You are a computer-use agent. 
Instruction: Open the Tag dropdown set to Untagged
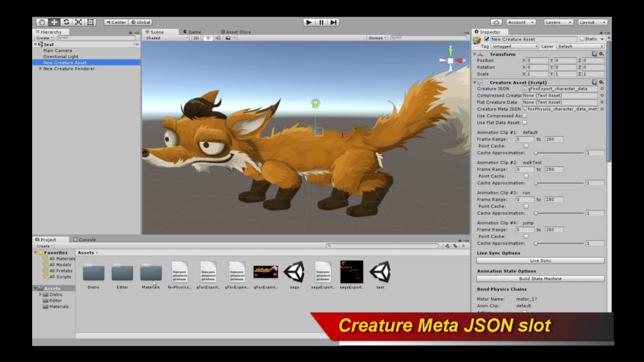[515, 46]
